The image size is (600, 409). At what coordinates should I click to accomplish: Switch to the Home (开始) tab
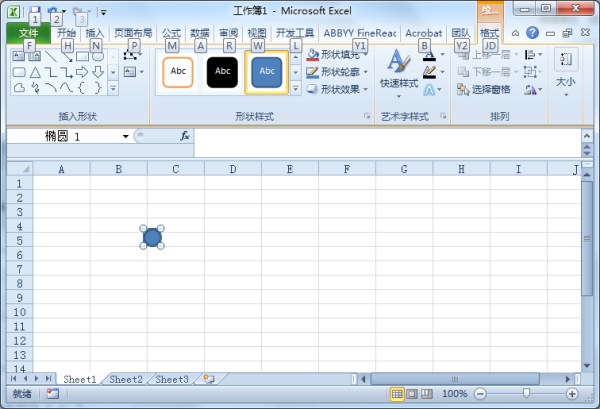click(66, 33)
